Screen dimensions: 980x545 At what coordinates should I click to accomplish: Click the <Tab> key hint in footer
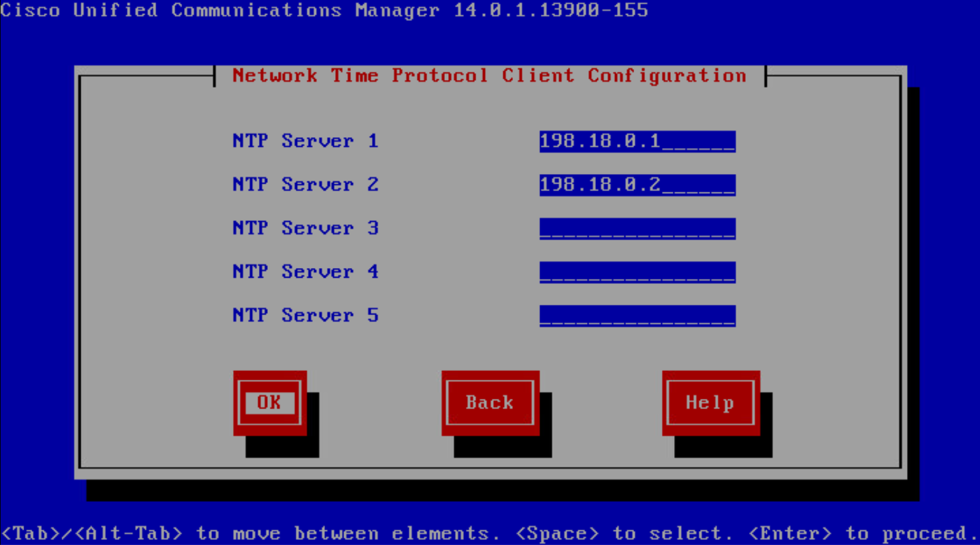(30, 534)
